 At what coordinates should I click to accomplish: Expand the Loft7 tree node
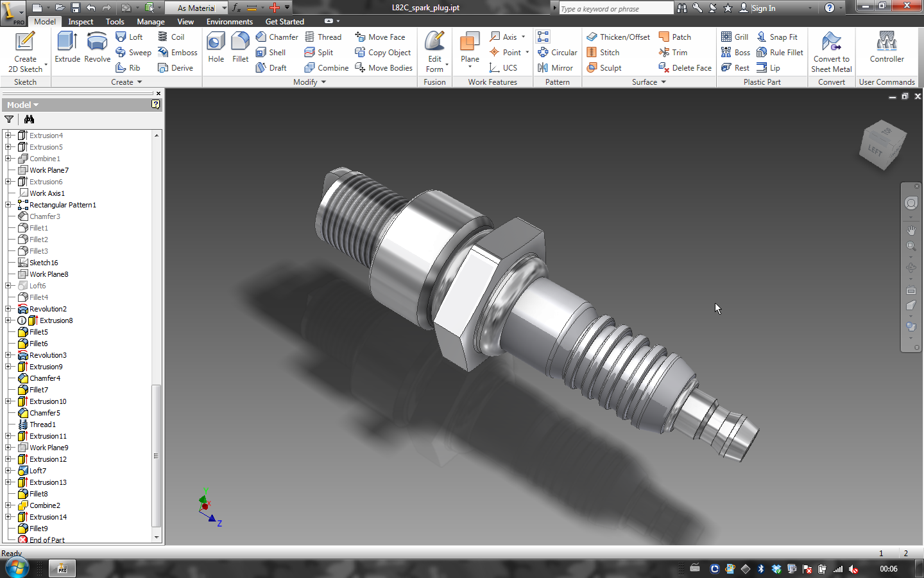point(8,471)
